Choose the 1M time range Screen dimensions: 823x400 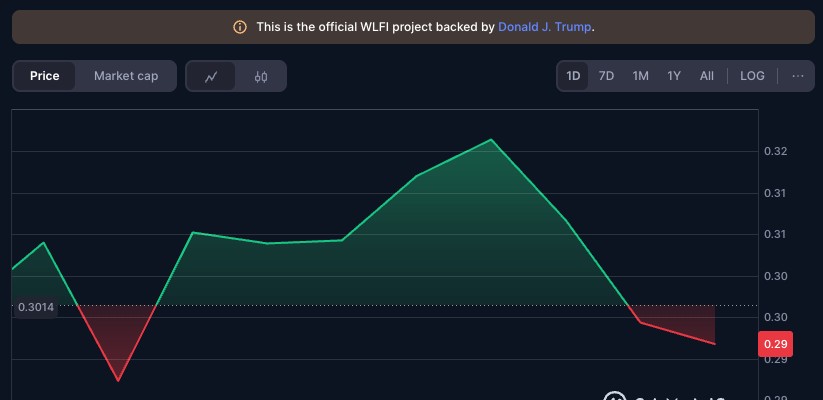(x=640, y=76)
